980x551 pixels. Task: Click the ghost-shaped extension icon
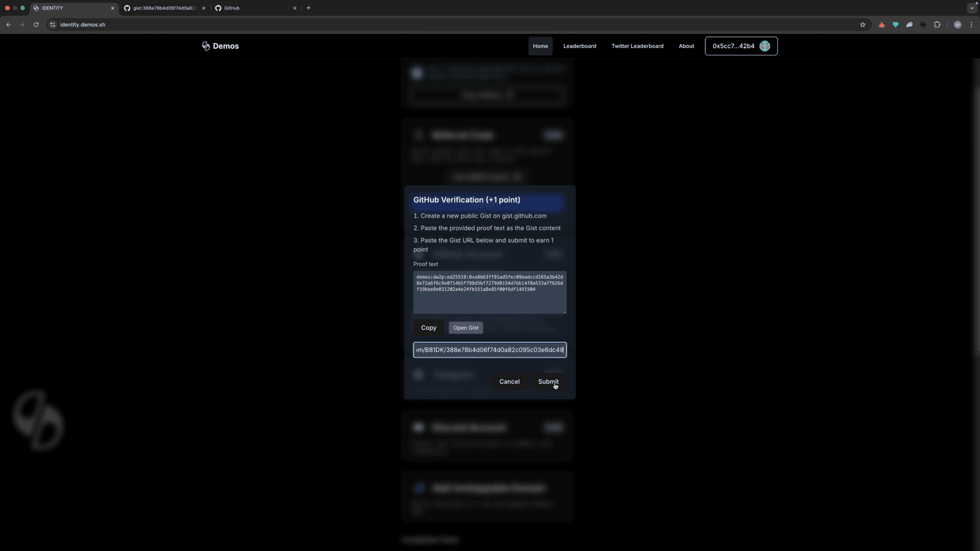[x=909, y=25]
